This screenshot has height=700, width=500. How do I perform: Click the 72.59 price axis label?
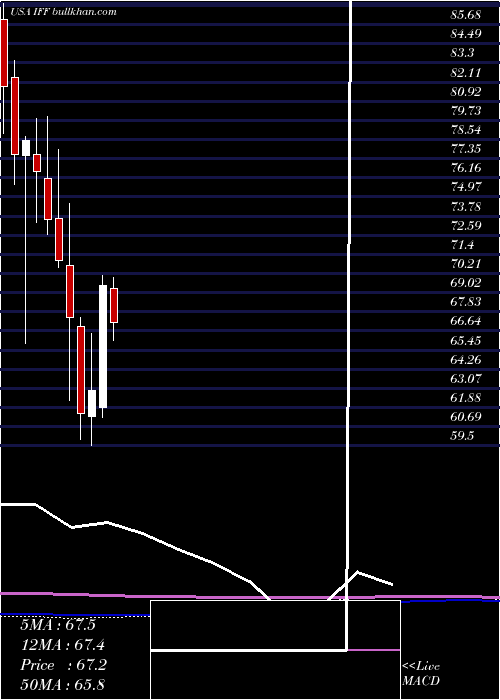[466, 225]
